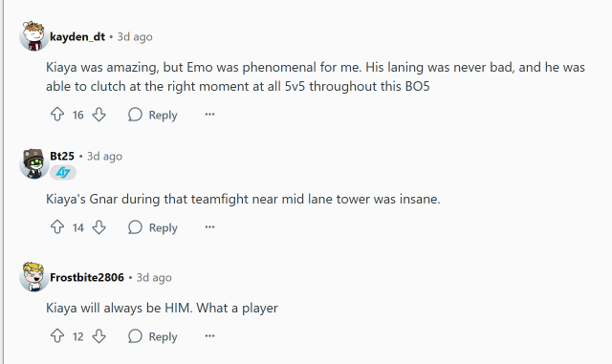The height and width of the screenshot is (364, 612).
Task: Downvote Bt25's comment about Gnar
Action: point(99,227)
